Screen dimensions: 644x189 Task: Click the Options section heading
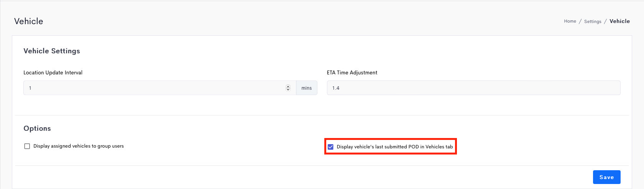[37, 128]
